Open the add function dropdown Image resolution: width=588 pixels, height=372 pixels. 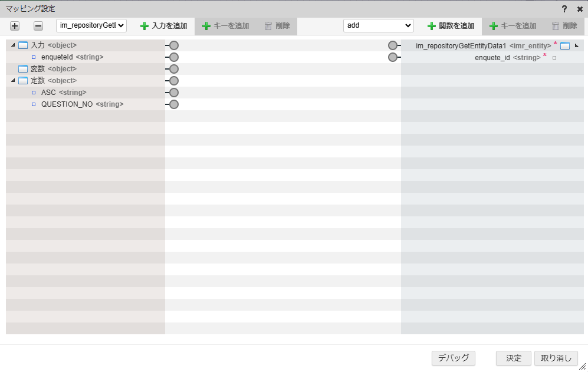(378, 25)
